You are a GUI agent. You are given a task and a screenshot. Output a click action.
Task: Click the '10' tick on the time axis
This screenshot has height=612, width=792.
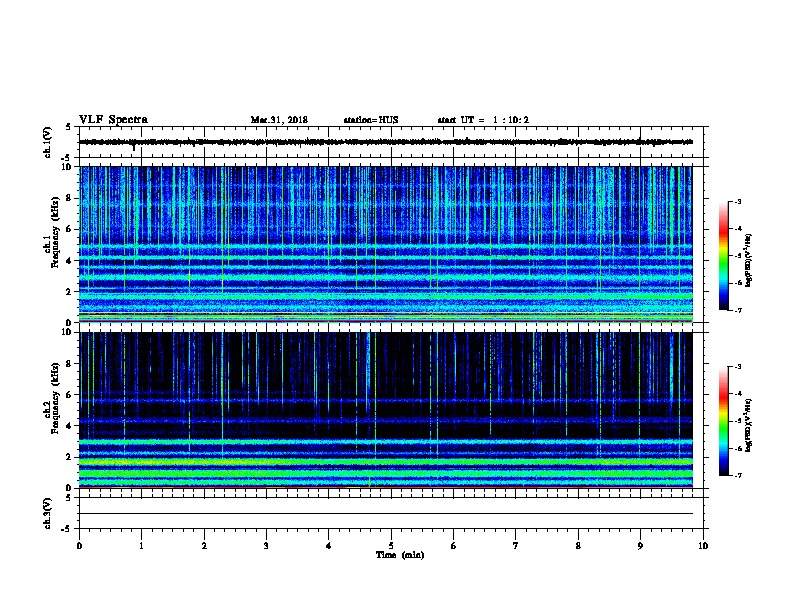[x=703, y=546]
